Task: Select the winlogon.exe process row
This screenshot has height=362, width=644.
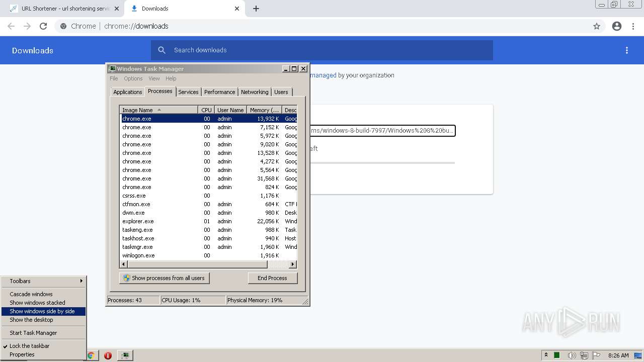Action: point(208,255)
